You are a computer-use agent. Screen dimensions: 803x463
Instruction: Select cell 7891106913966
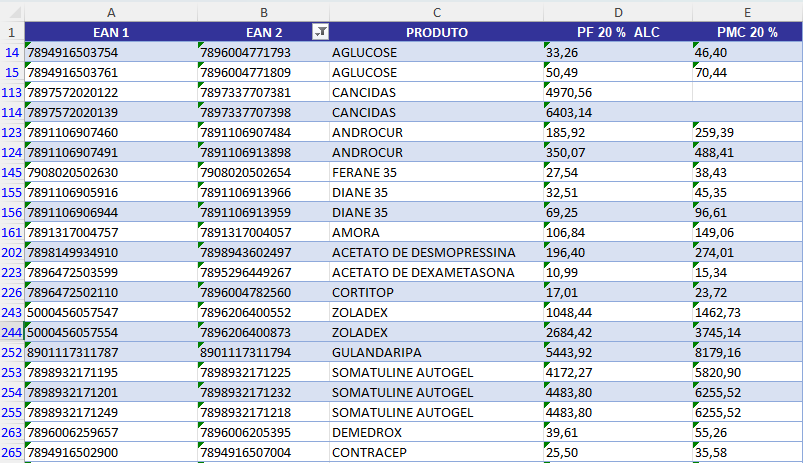point(264,192)
